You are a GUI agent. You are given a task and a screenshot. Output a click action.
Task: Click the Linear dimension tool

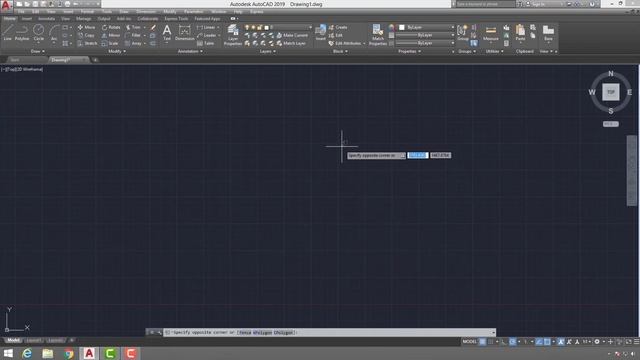click(206, 27)
